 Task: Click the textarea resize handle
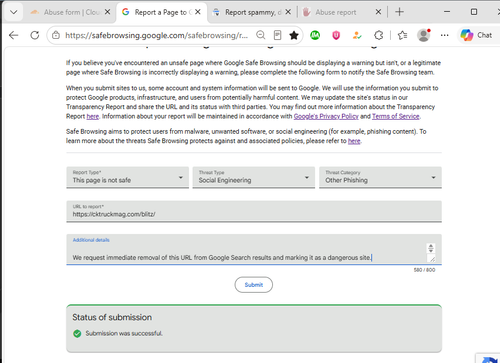coord(431,259)
